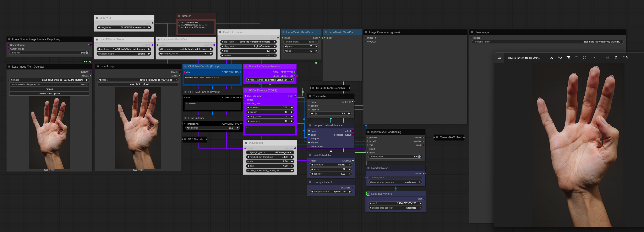Delete the photo with the trash icon

tap(568, 58)
